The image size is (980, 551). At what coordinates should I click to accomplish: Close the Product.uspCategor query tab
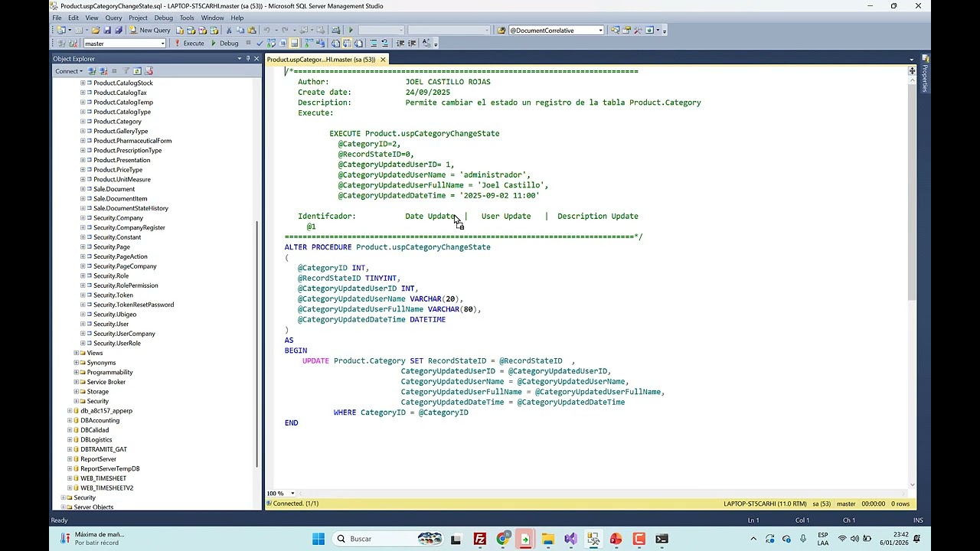[383, 60]
